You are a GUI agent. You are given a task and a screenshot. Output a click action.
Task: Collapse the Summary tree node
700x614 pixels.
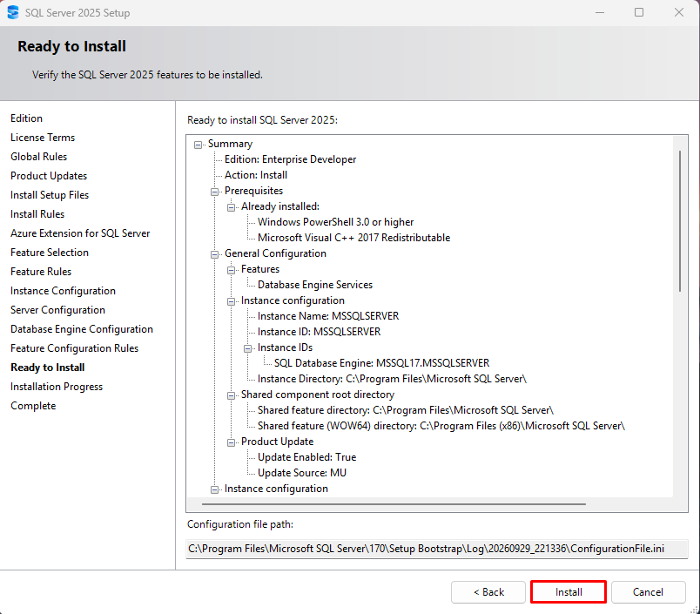(198, 145)
